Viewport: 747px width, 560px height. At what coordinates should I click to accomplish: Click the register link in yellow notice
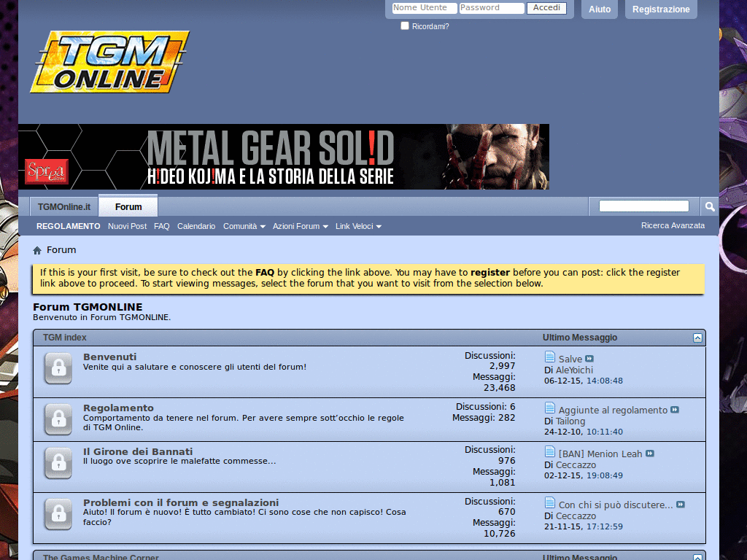coord(490,273)
